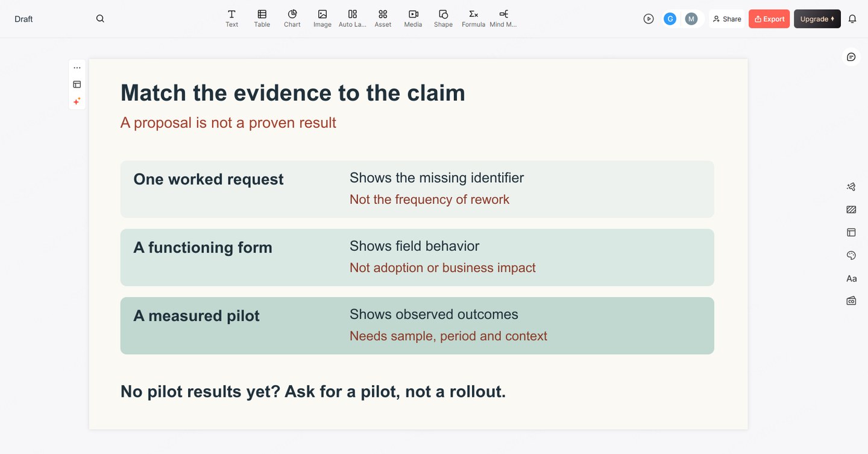Select the Shape tool
Screen dimensions: 868x454
443,19
